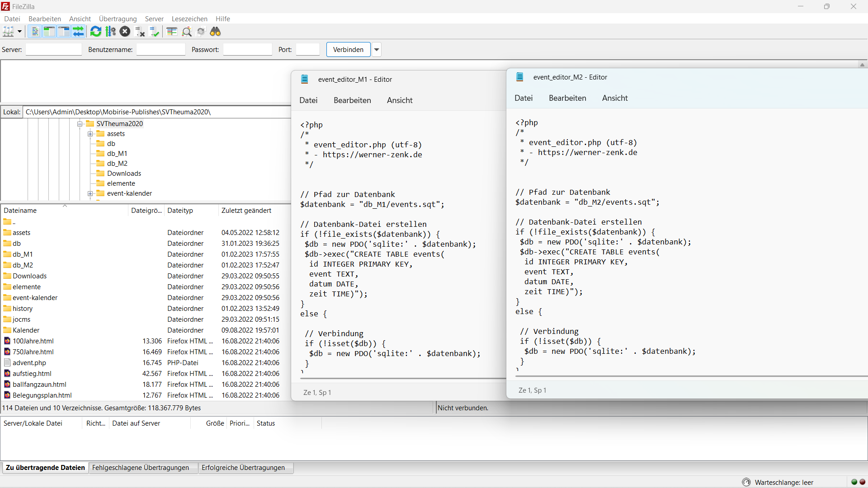Click directory comparison magnifier icon
Image resolution: width=868 pixels, height=488 pixels.
(x=187, y=32)
